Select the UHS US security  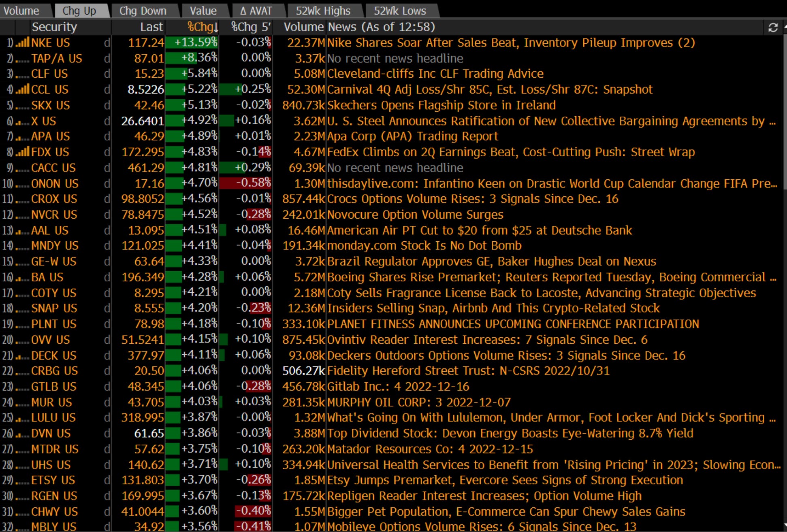coord(51,465)
